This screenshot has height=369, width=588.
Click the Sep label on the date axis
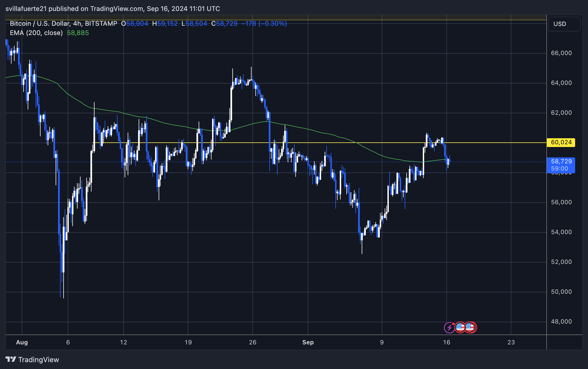pyautogui.click(x=308, y=342)
